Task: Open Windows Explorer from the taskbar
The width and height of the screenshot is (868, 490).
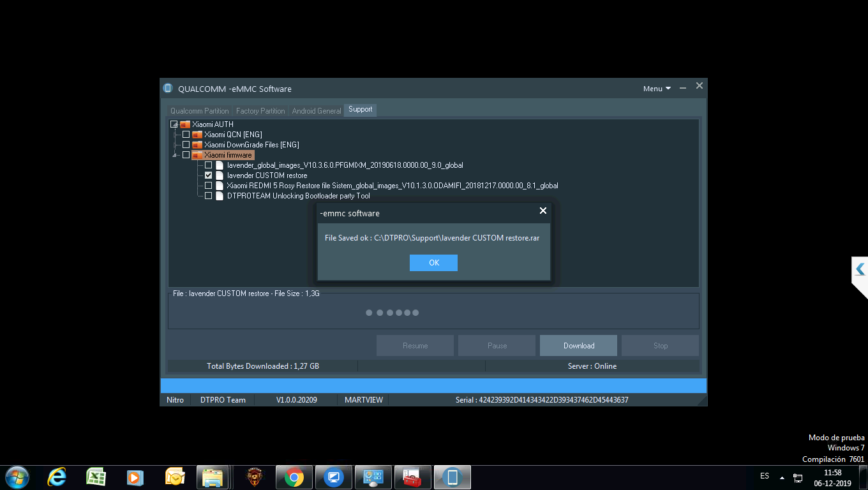Action: [213, 477]
